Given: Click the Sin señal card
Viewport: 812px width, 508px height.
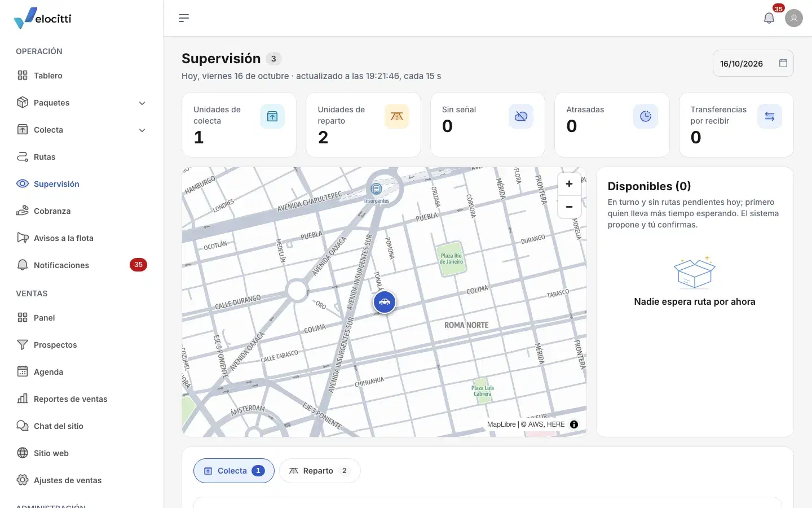Looking at the screenshot, I should 488,125.
